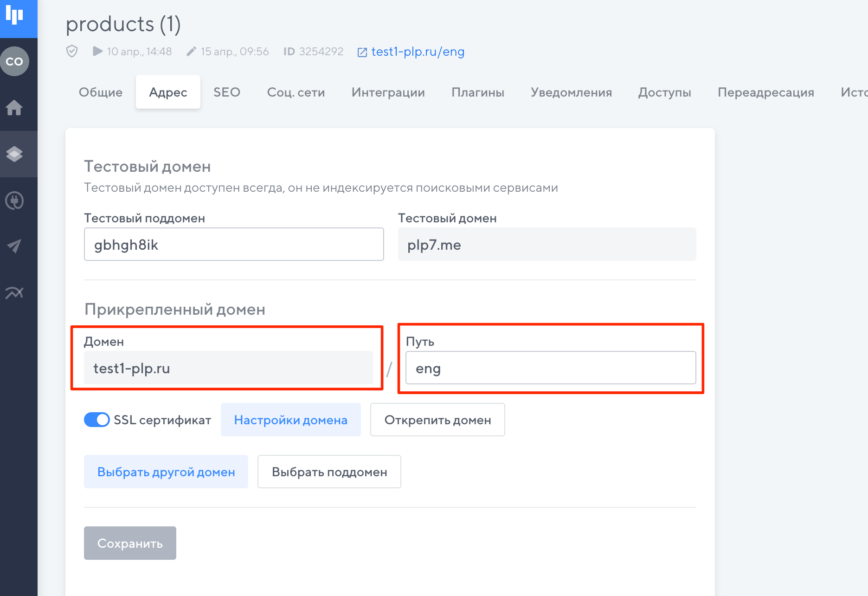Image resolution: width=868 pixels, height=596 pixels.
Task: Click the Сохранить button
Action: point(130,543)
